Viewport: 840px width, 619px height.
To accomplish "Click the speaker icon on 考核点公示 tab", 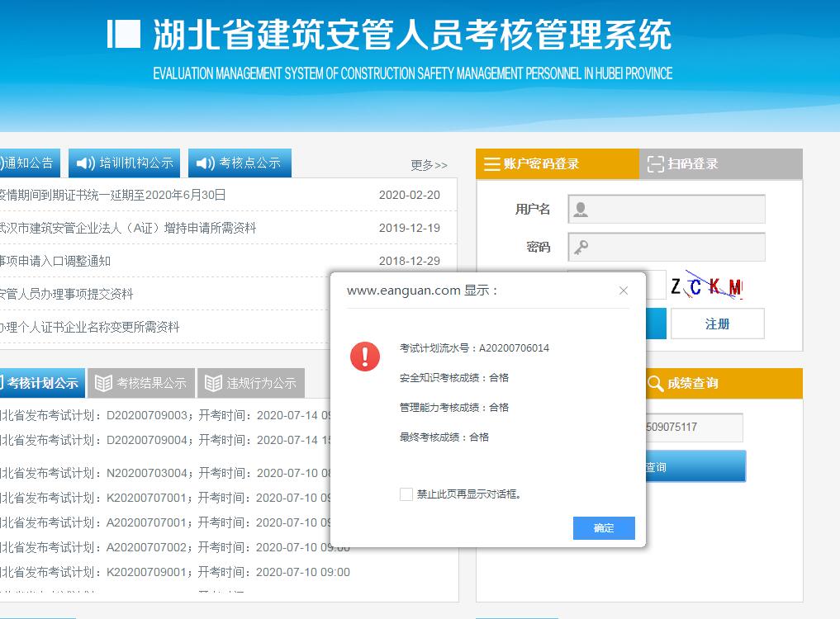I will [x=205, y=163].
